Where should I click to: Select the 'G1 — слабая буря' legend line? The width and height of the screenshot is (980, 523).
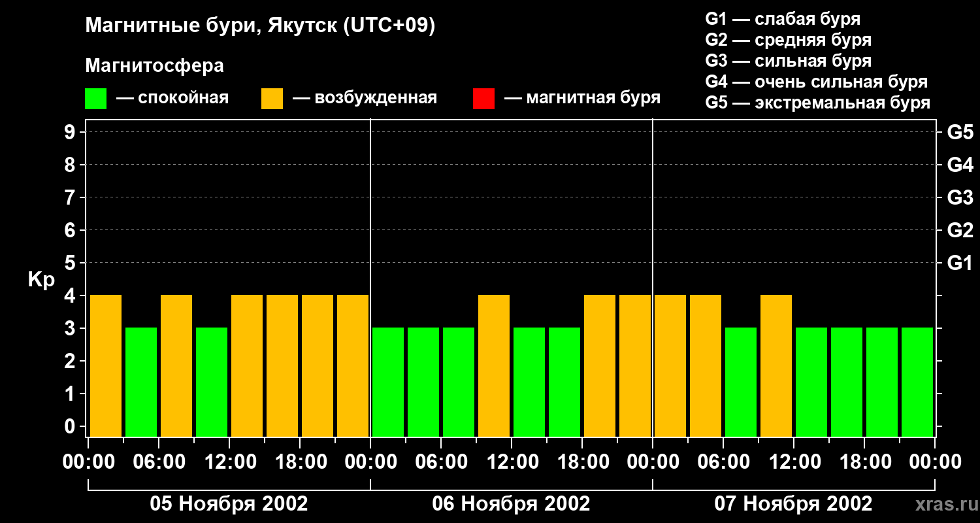783,19
